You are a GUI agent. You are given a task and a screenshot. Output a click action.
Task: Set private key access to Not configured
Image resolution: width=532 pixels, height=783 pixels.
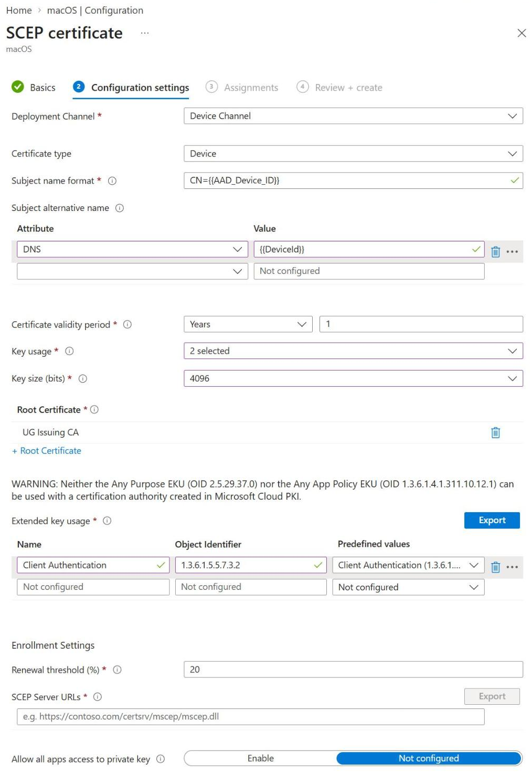coord(429,759)
